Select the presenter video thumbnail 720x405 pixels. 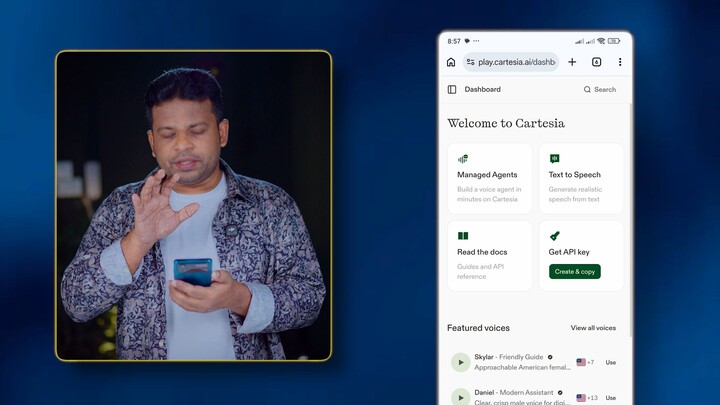coord(193,205)
